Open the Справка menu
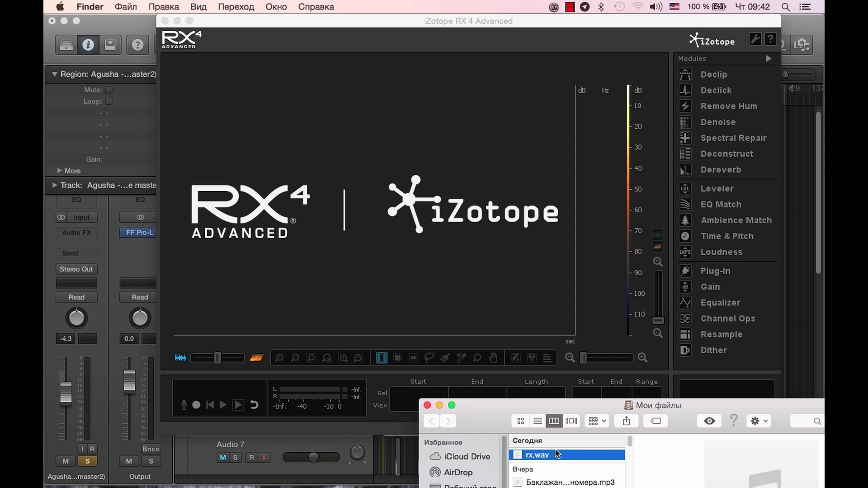Image resolution: width=868 pixels, height=488 pixels. pyautogui.click(x=316, y=7)
